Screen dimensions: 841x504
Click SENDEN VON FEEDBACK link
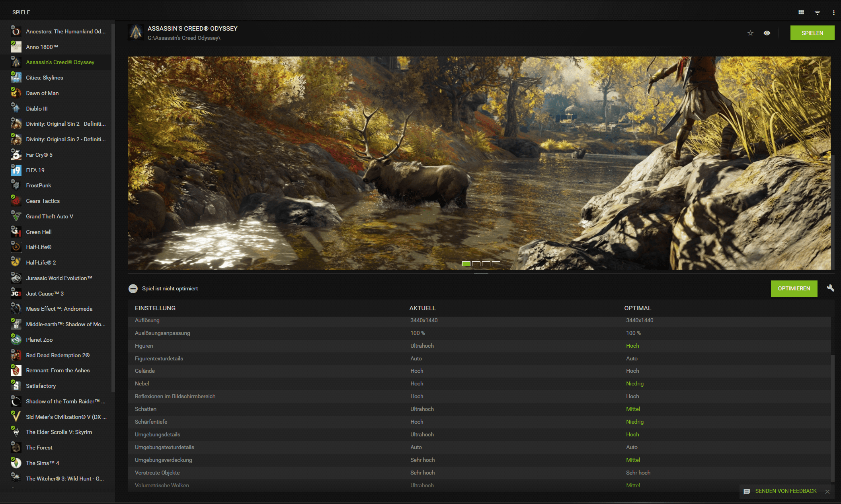coord(786,491)
